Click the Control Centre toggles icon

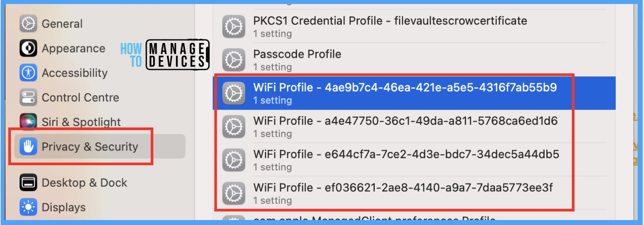(28, 97)
